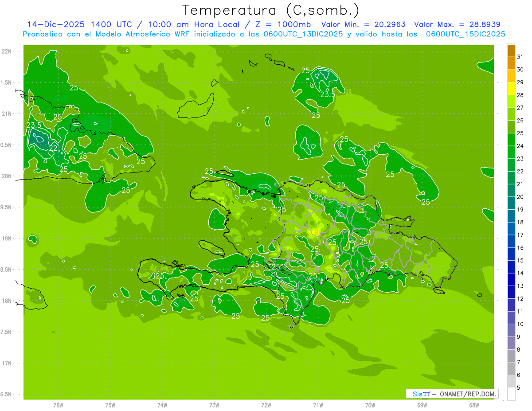The height and width of the screenshot is (411, 532).
Task: Click the '71W' longitude axis label
Action: 318,405
